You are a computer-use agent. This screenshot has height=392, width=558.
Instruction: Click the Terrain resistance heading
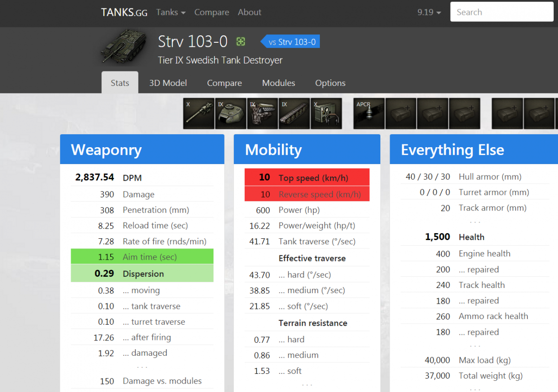(x=313, y=323)
